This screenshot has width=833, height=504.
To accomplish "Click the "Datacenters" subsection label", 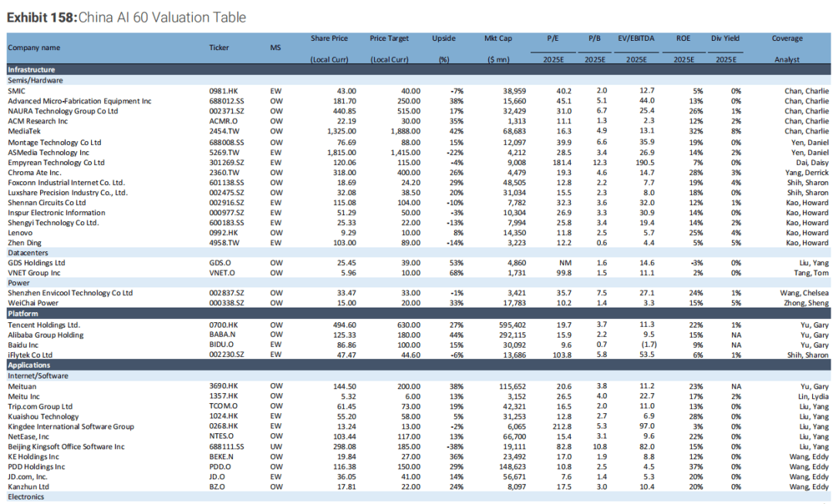I will 28,253.
